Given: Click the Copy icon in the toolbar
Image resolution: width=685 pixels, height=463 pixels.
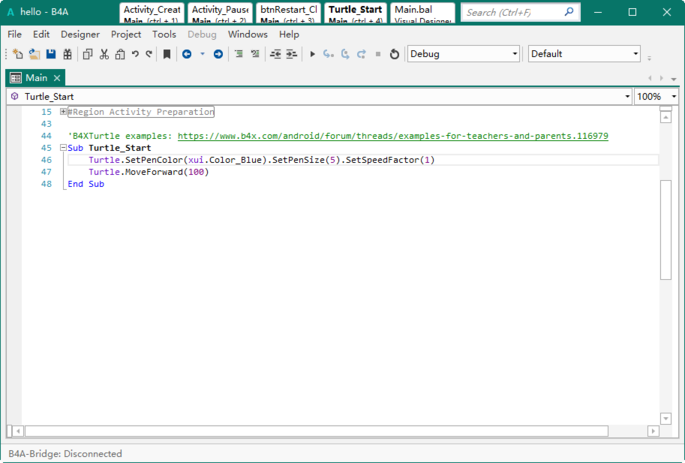Looking at the screenshot, I should (87, 54).
